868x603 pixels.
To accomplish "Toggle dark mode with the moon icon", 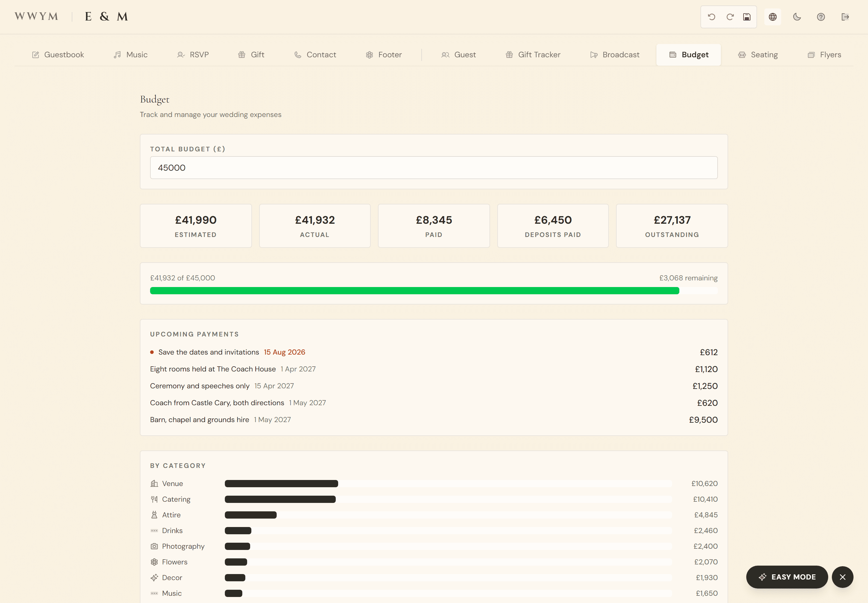I will click(797, 17).
